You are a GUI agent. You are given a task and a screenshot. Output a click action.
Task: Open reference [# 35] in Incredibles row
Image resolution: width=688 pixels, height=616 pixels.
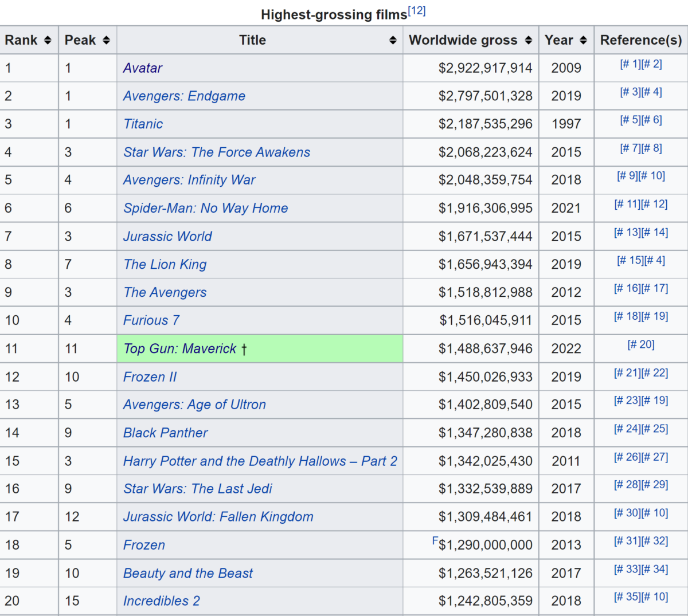pyautogui.click(x=627, y=597)
